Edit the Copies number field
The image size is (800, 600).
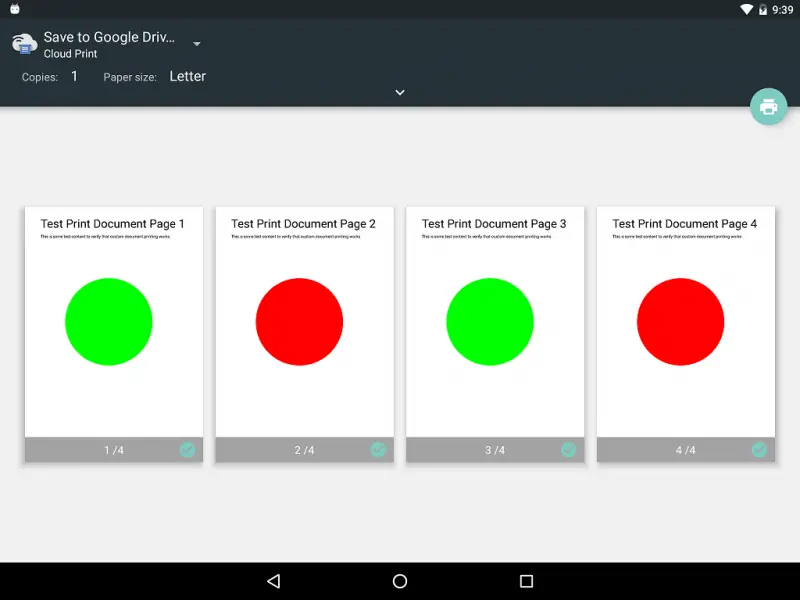(x=74, y=75)
